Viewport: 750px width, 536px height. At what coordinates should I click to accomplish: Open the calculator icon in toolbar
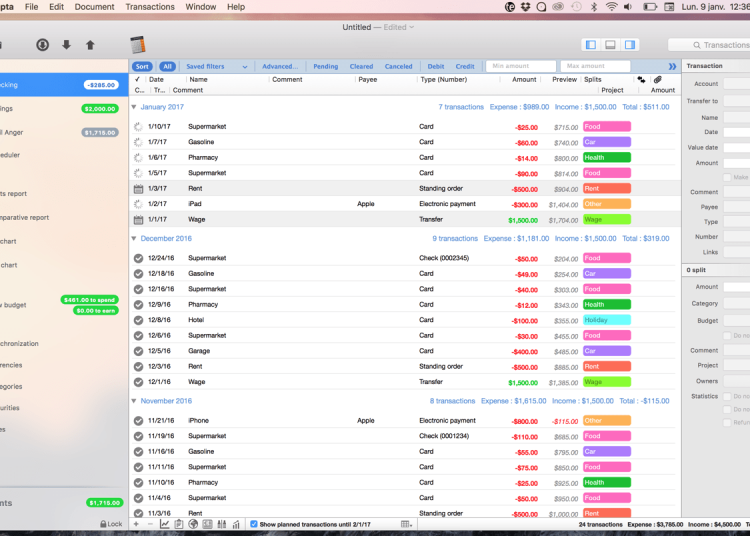coord(138,45)
